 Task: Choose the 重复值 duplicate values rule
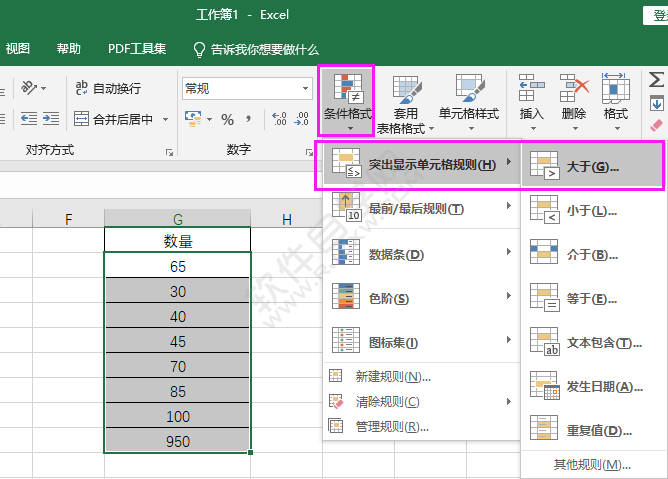pyautogui.click(x=592, y=431)
